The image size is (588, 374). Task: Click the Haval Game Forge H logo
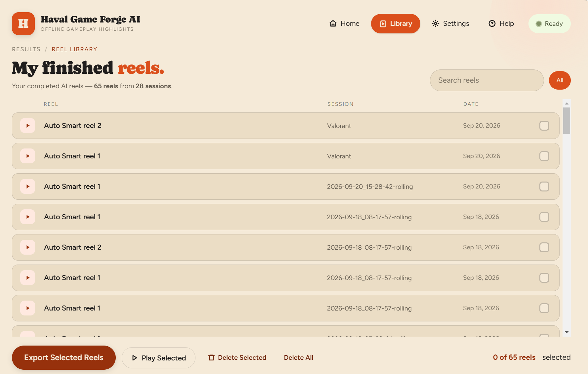click(23, 23)
